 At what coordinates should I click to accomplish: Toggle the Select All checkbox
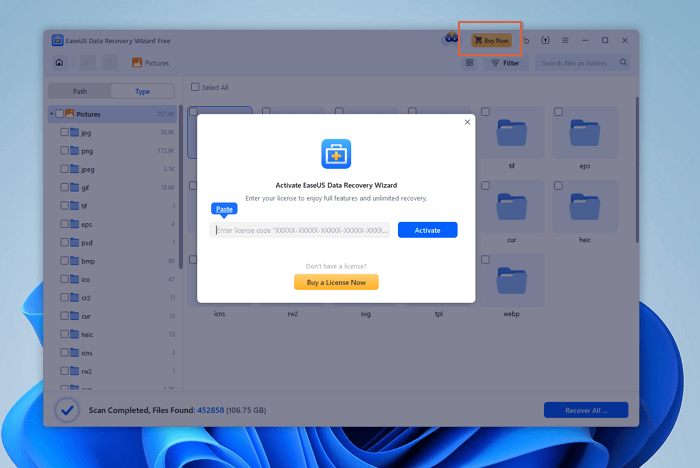195,87
